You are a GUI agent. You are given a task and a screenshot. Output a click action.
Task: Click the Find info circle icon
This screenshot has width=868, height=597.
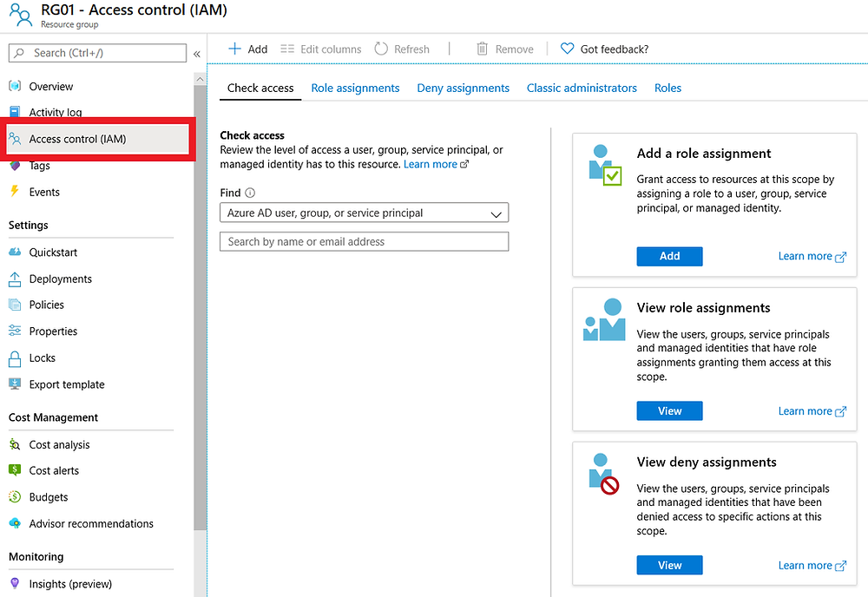point(250,193)
